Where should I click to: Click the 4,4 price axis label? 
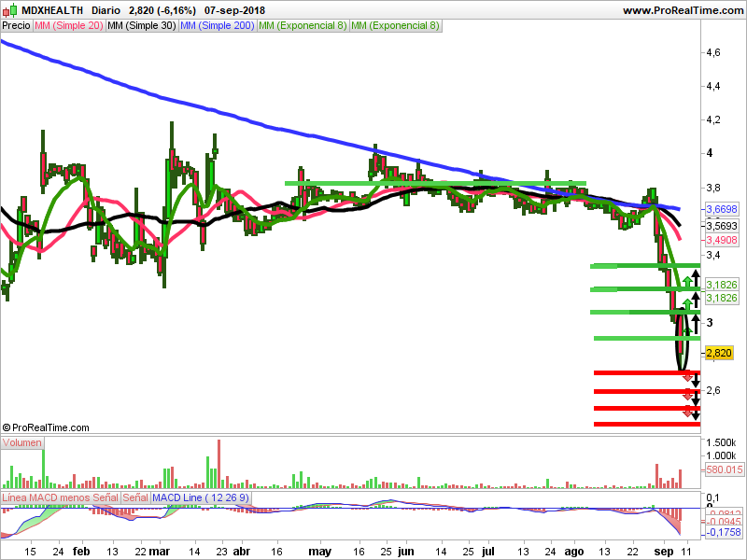click(x=713, y=86)
